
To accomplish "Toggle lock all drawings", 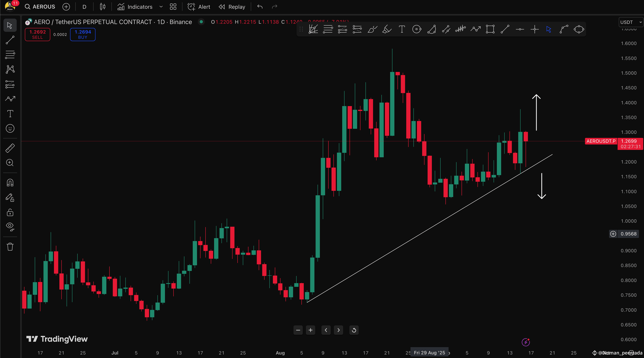I will point(10,212).
